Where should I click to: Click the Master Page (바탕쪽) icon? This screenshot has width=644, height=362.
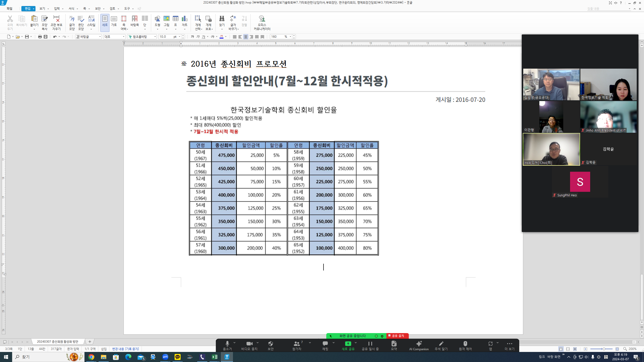point(135,19)
